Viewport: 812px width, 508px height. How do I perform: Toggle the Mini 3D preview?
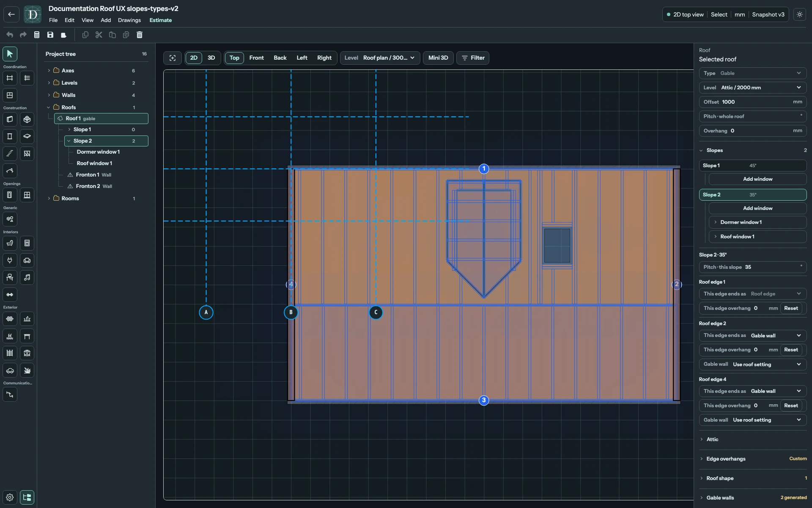click(438, 58)
